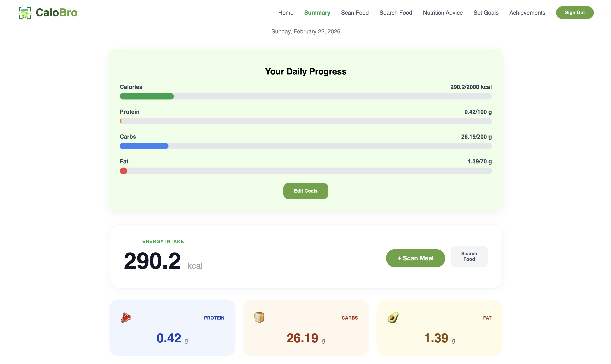The width and height of the screenshot is (611, 364).
Task: Select the Summary nav tab
Action: tap(317, 13)
